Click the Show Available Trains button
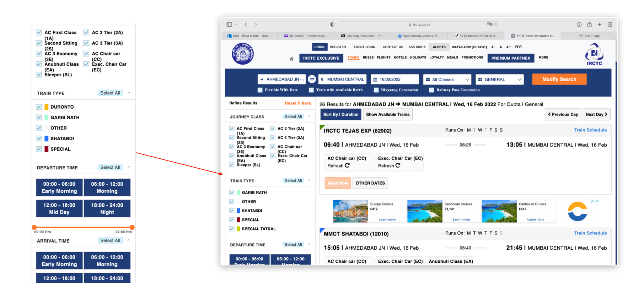Viewport: 644px width, 304px height. [x=388, y=114]
